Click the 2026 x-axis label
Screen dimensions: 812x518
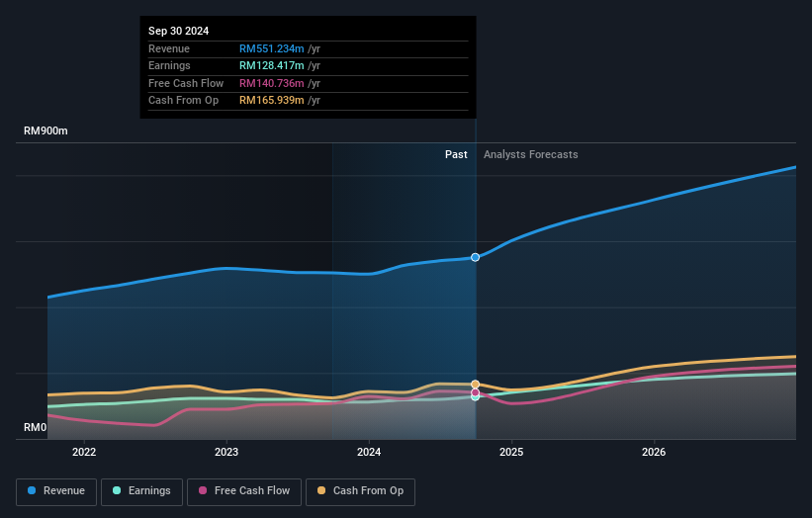[x=654, y=452]
